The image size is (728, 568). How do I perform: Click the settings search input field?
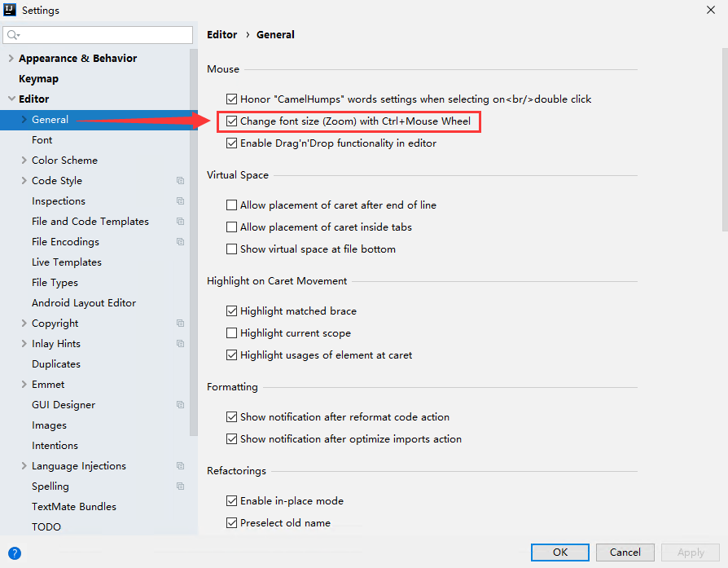pyautogui.click(x=98, y=35)
